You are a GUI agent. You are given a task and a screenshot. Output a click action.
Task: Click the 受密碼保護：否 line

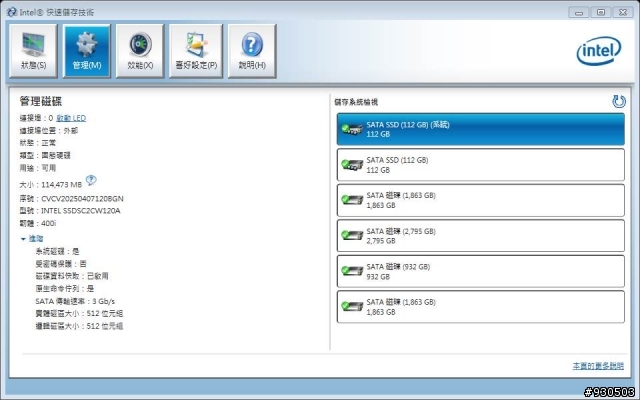point(61,264)
